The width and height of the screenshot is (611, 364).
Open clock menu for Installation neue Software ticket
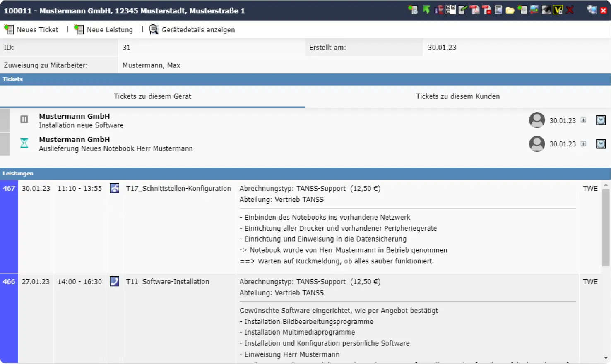coord(601,120)
